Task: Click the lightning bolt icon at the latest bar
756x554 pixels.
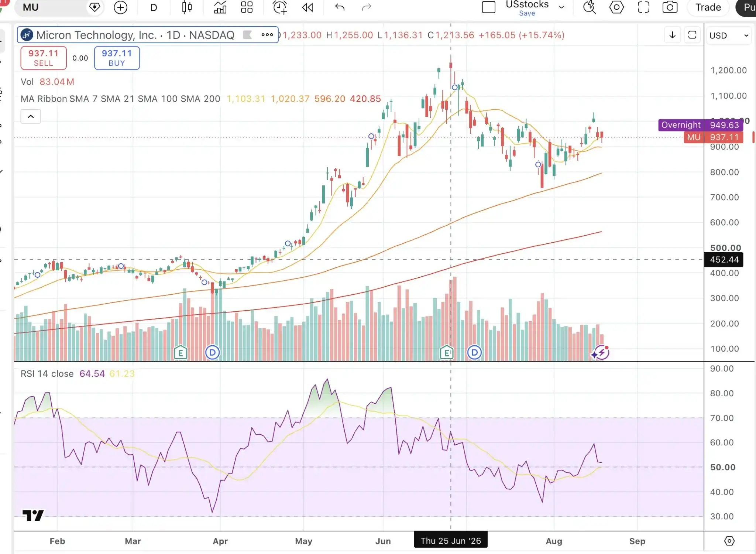Action: tap(602, 353)
